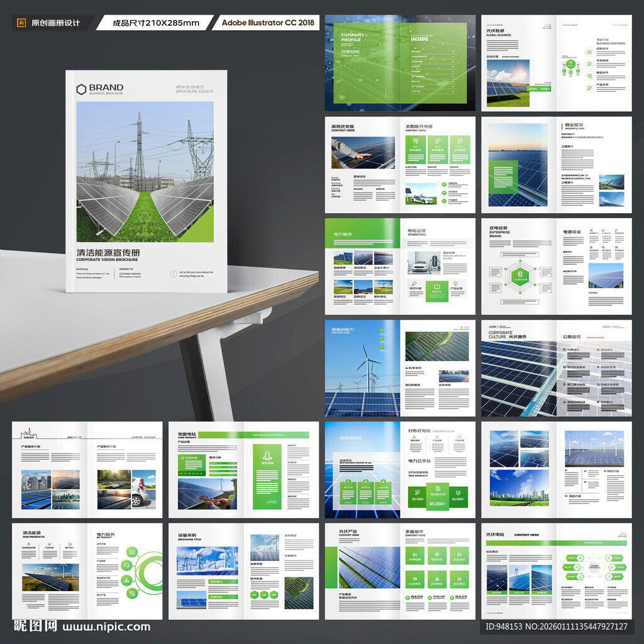Click the white car at charging station photo
644x644 pixels.
click(x=424, y=263)
